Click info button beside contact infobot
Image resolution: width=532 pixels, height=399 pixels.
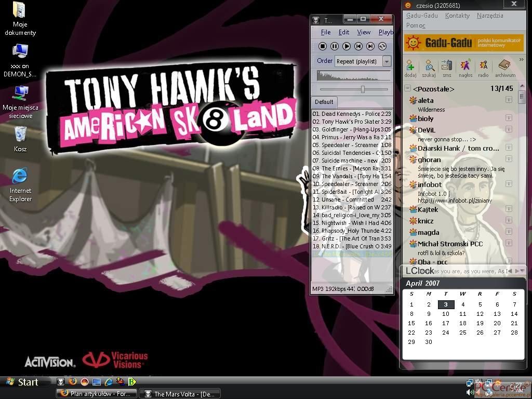509,184
